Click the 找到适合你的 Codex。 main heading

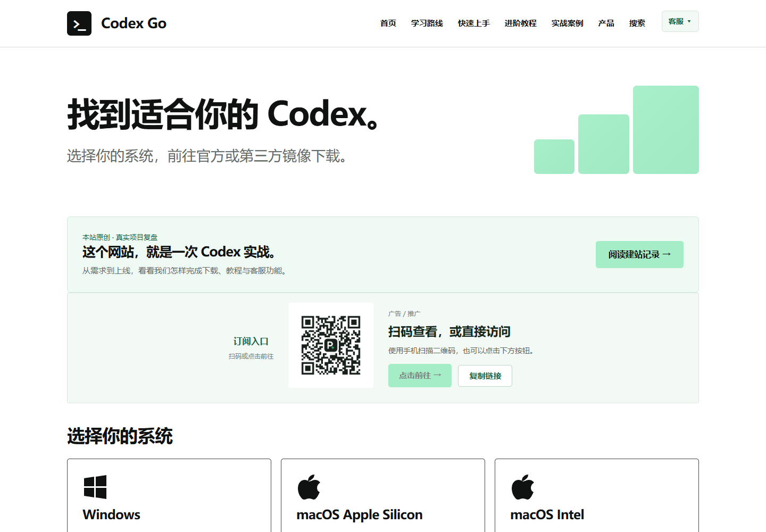click(223, 114)
